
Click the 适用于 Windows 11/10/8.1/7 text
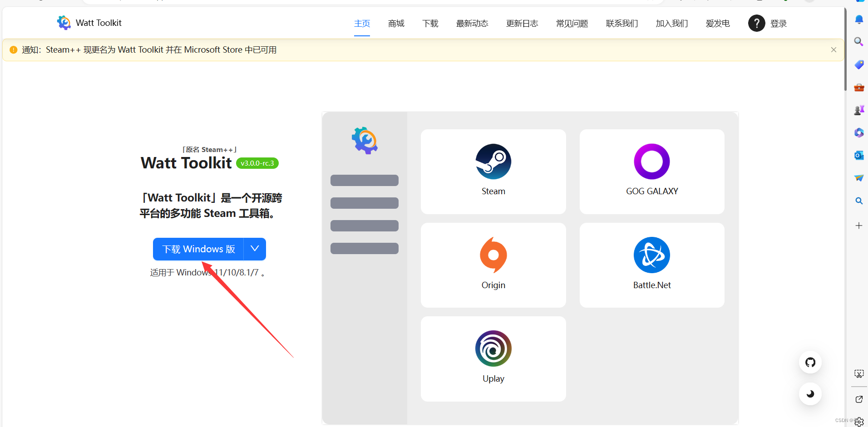click(x=207, y=272)
